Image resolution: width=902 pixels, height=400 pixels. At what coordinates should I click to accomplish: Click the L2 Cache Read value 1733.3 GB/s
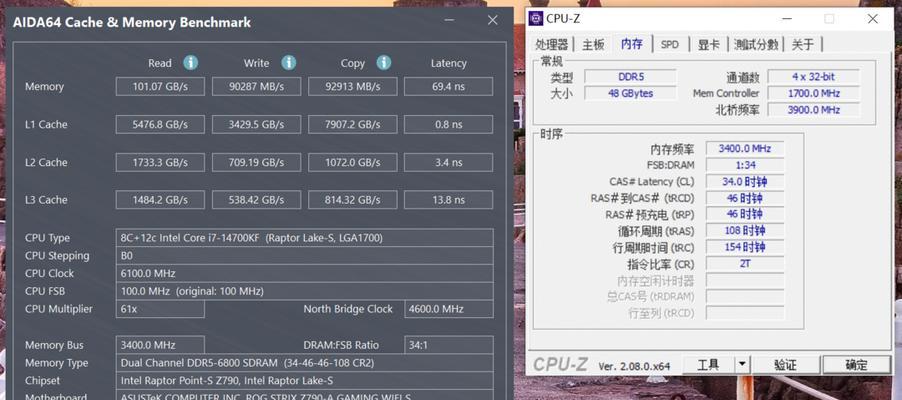pos(160,162)
